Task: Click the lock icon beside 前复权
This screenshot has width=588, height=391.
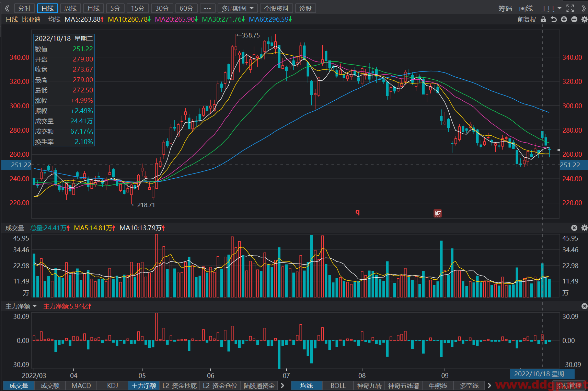Action: coord(543,20)
